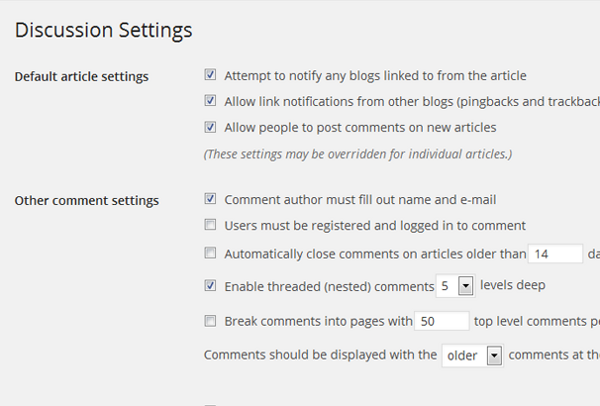Image resolution: width=600 pixels, height=406 pixels.
Task: Disable 'Allow people to post comments' checkbox
Action: [210, 127]
